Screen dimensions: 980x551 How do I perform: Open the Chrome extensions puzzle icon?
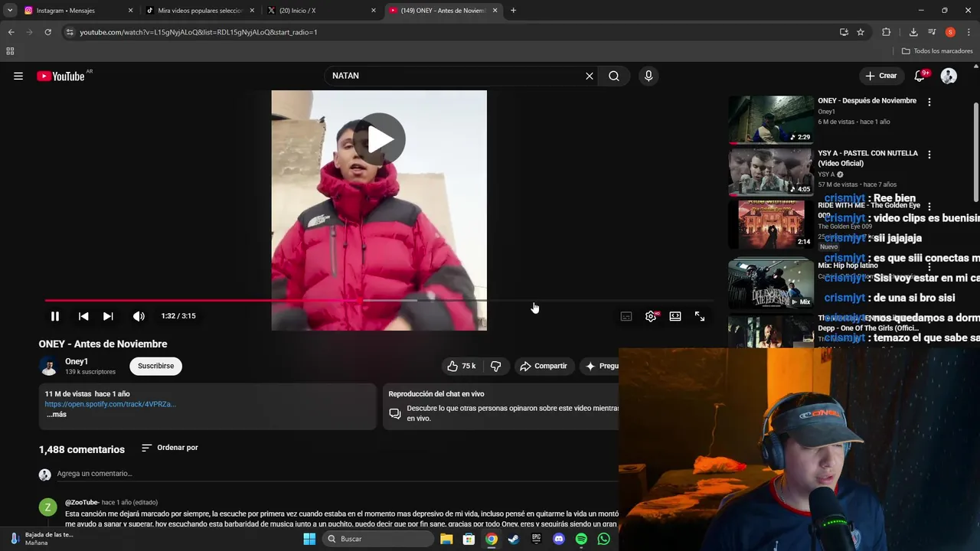click(x=887, y=32)
